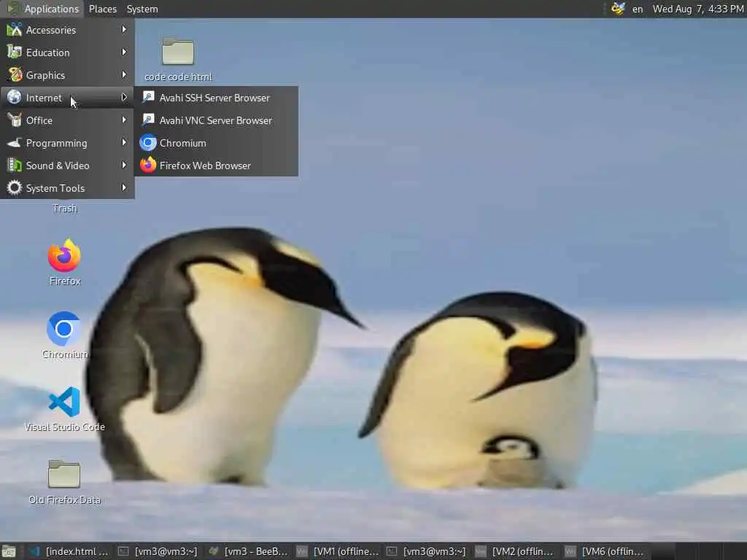Click the MATE logo beside Applications
Viewport: 747px width, 560px height.
(x=13, y=9)
